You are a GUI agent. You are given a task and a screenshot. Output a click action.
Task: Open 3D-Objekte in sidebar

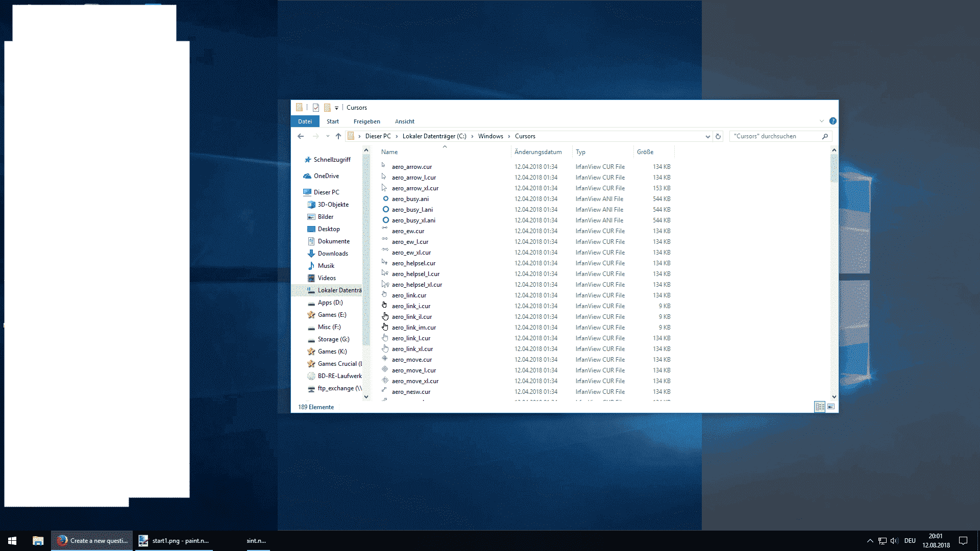pyautogui.click(x=333, y=205)
